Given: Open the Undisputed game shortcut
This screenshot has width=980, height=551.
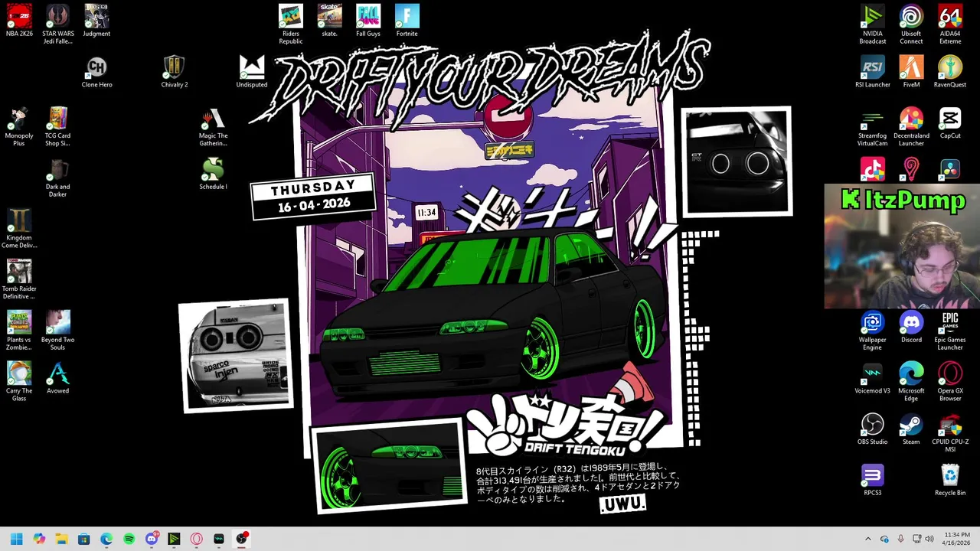Looking at the screenshot, I should point(251,72).
